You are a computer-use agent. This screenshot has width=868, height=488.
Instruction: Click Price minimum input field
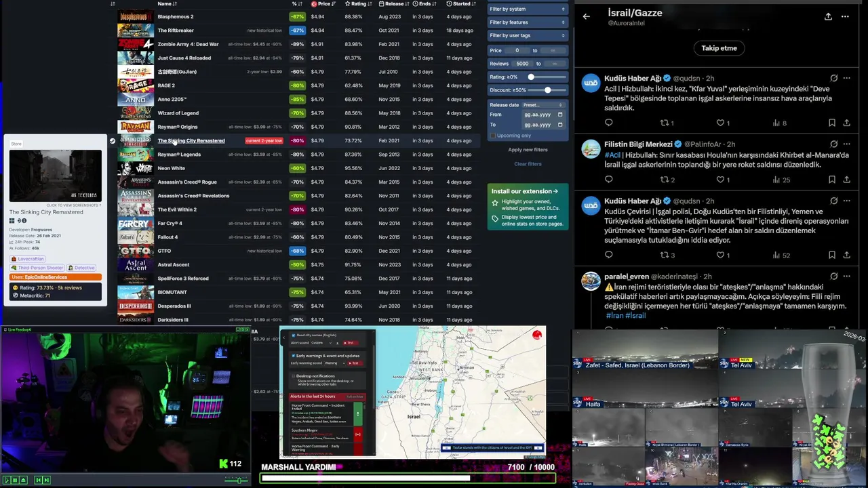(x=517, y=51)
